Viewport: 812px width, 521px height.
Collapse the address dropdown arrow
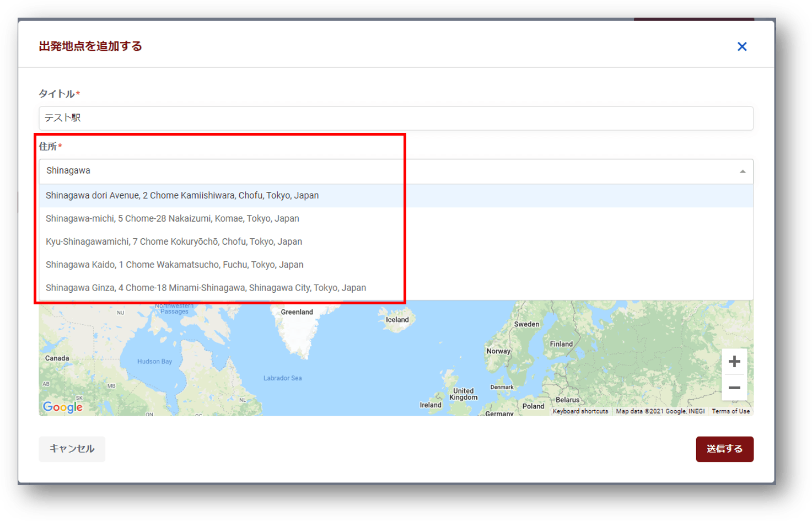click(x=743, y=171)
